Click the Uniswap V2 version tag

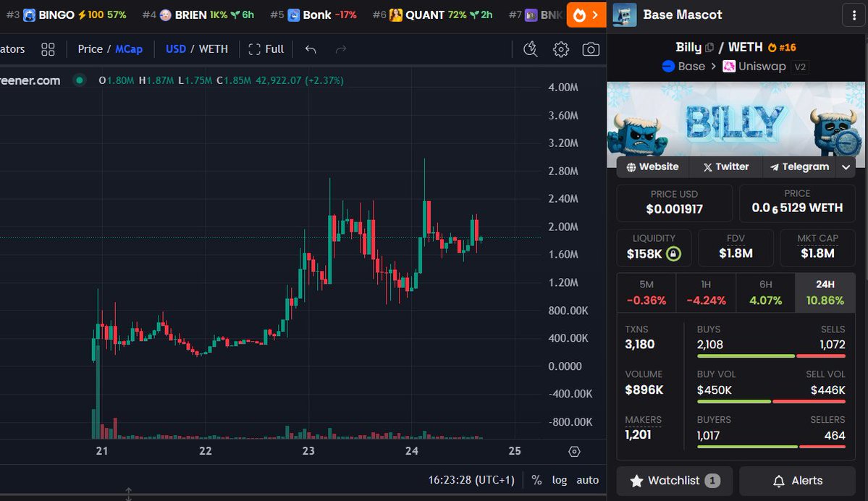[x=800, y=67]
